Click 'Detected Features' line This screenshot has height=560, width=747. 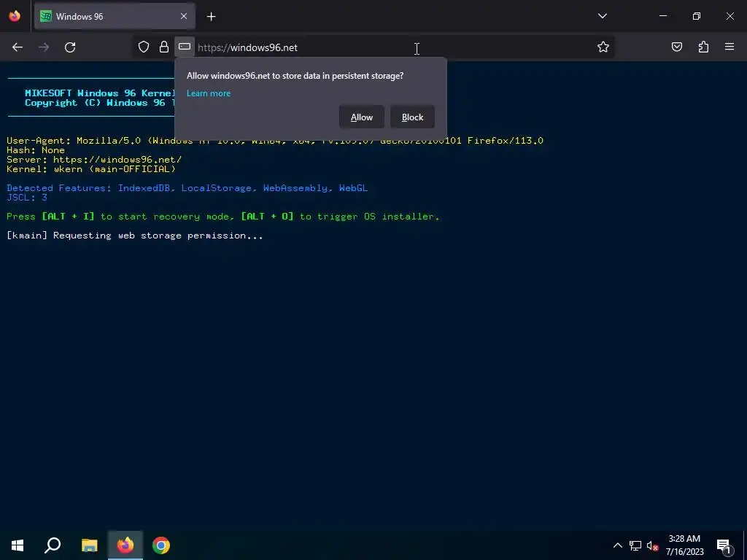coord(187,188)
